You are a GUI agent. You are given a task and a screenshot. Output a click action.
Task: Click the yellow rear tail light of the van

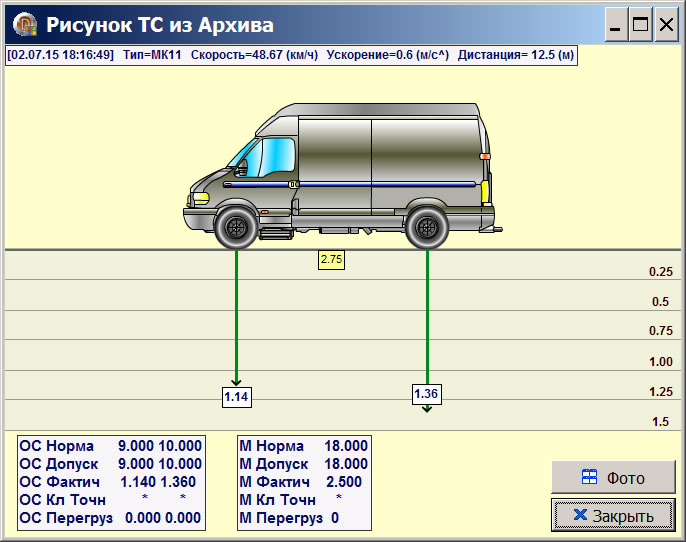pos(486,190)
